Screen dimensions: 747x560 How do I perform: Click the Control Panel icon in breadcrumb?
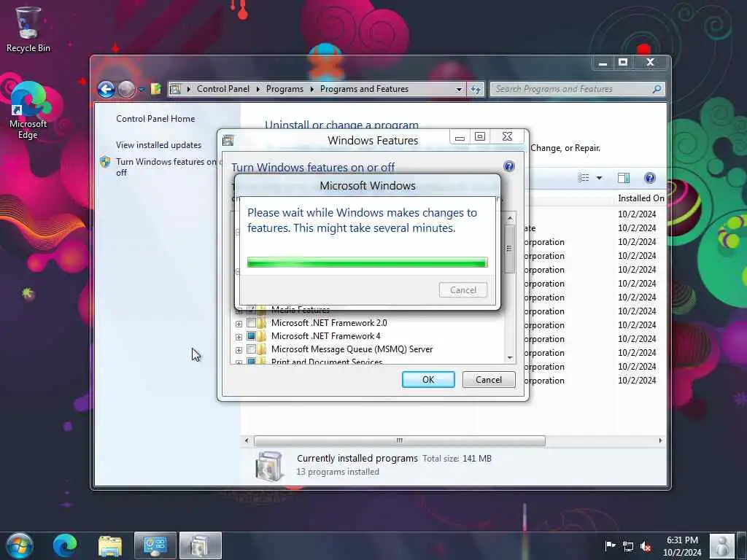[x=175, y=89]
